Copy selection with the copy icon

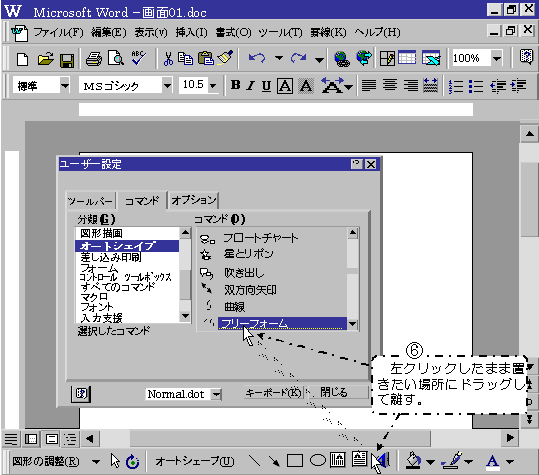186,59
